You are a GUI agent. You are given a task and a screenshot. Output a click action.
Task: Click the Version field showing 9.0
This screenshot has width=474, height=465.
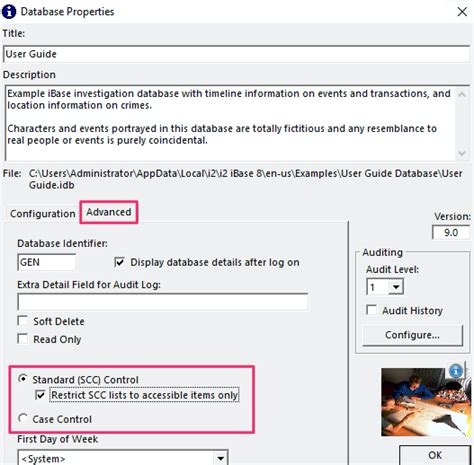tap(451, 232)
